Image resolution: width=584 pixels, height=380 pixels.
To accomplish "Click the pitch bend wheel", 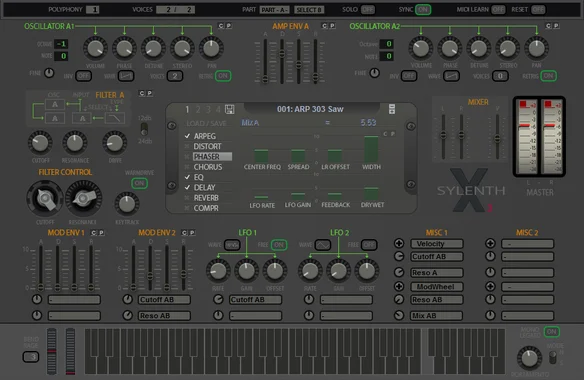I will pos(52,351).
